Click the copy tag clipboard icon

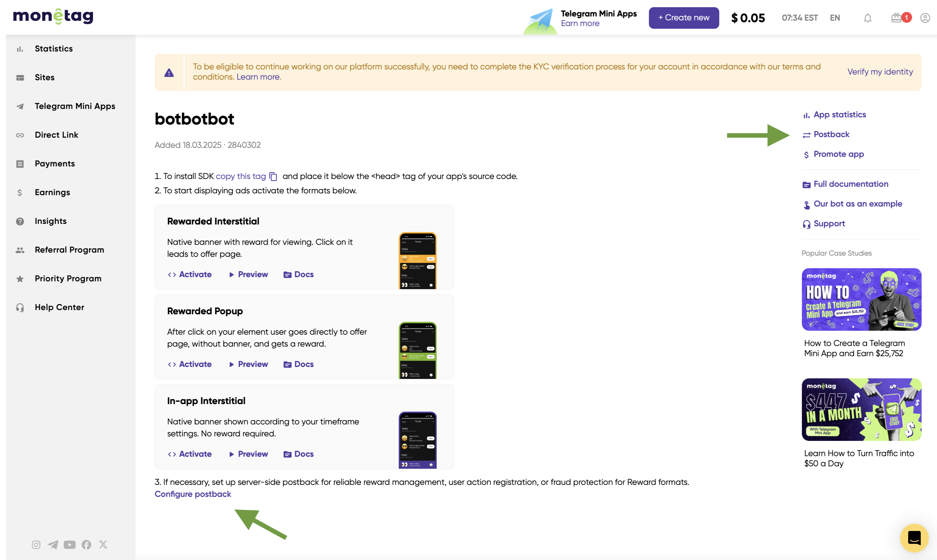pos(273,176)
